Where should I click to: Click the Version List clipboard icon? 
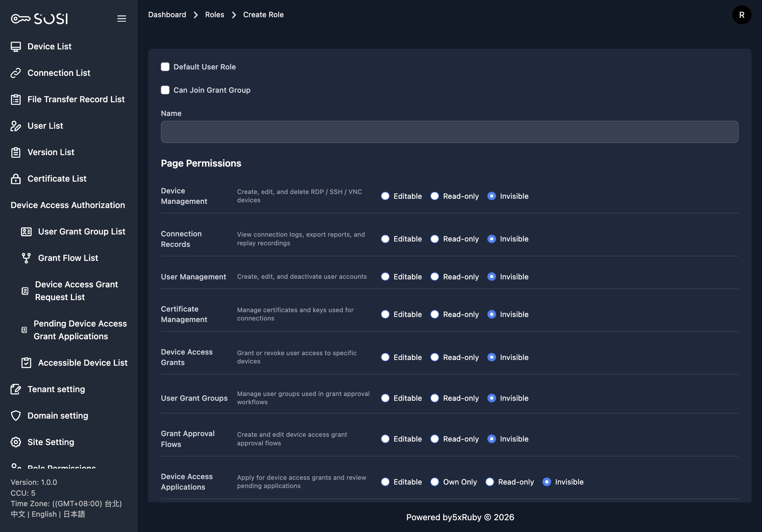16,153
